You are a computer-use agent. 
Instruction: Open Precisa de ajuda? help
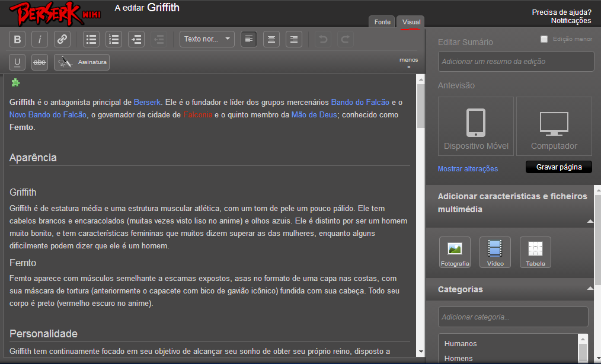pos(561,12)
